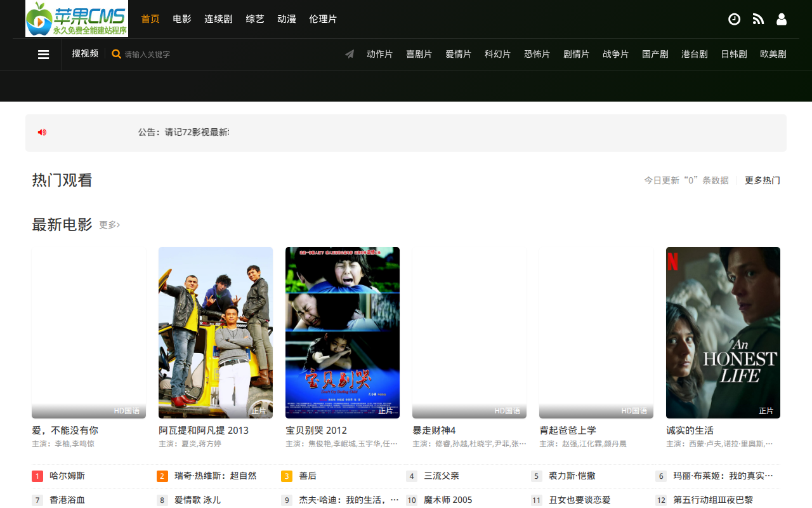This screenshot has height=508, width=812.
Task: Go to 日韩剧 category
Action: [x=734, y=54]
